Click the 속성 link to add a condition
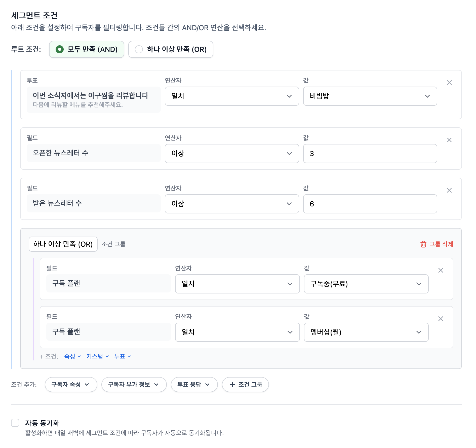 point(70,356)
